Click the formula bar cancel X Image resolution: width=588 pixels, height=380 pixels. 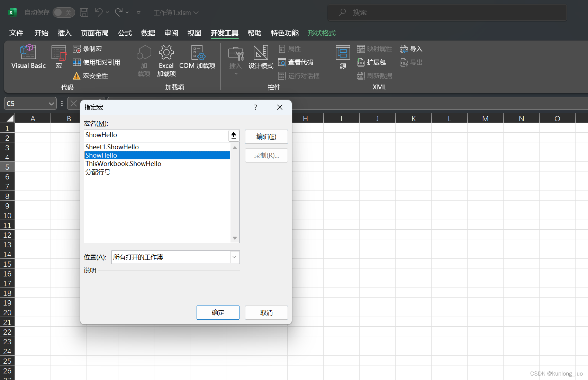click(x=74, y=103)
